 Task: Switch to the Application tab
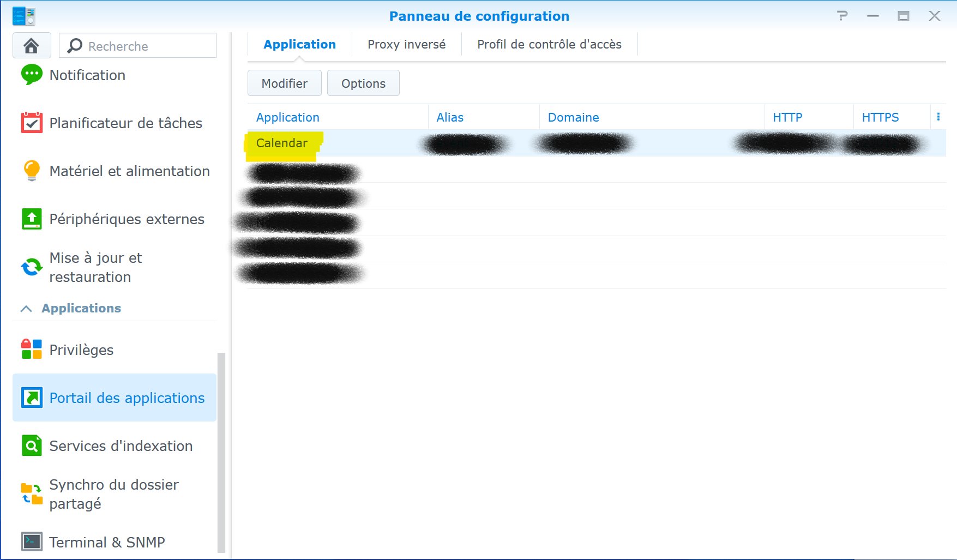pyautogui.click(x=299, y=44)
